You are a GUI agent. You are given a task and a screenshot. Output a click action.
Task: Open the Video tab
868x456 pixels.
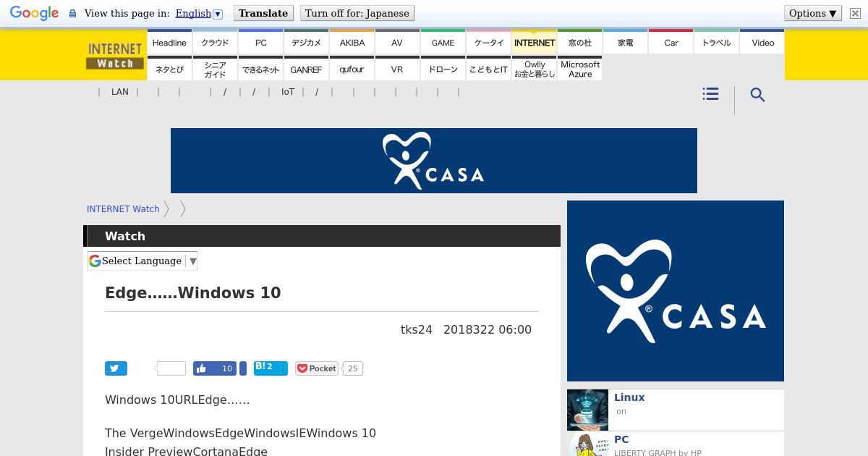tap(762, 43)
